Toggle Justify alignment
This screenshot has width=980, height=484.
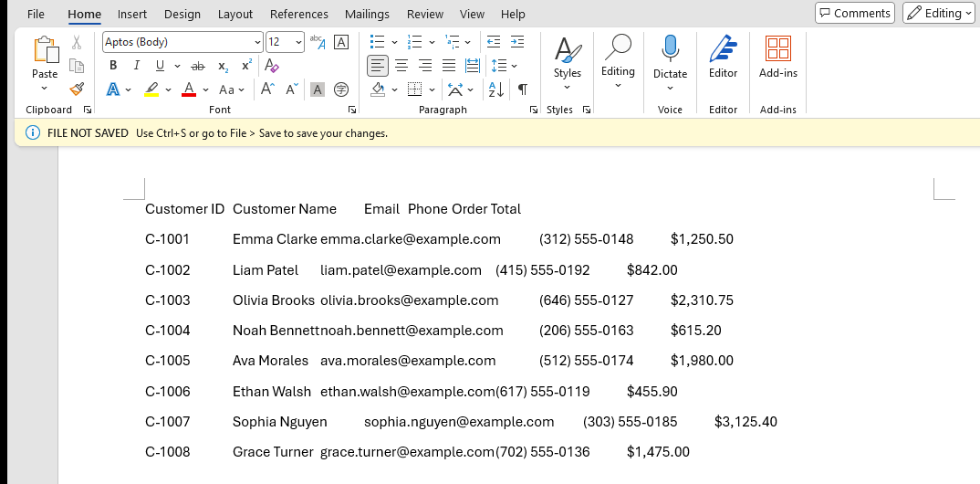(x=449, y=65)
